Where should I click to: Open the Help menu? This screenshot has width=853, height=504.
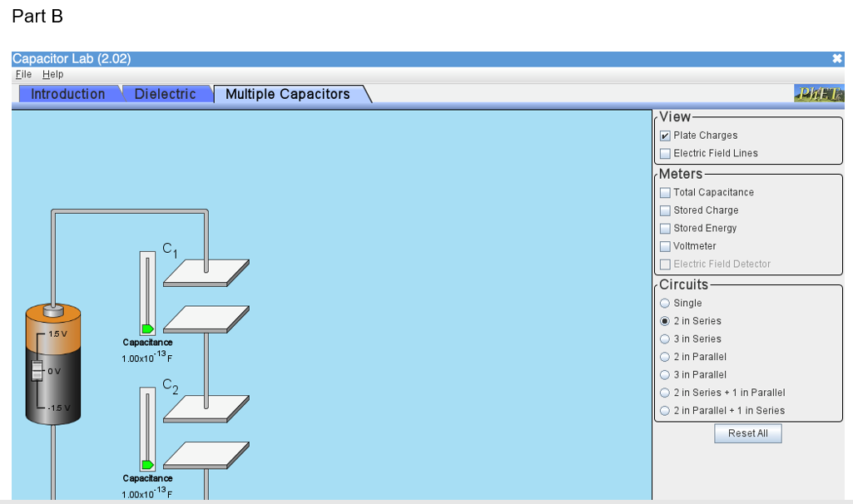pyautogui.click(x=52, y=74)
